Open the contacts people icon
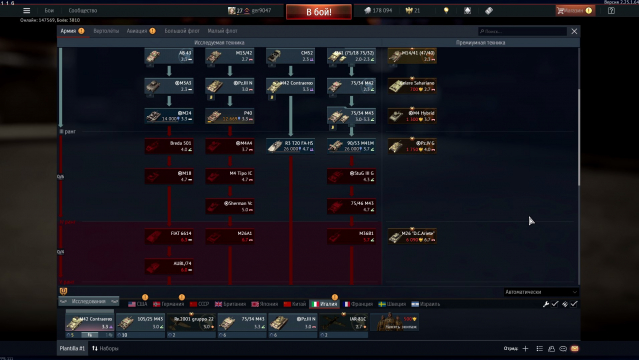The width and height of the screenshot is (639, 360). [x=551, y=349]
